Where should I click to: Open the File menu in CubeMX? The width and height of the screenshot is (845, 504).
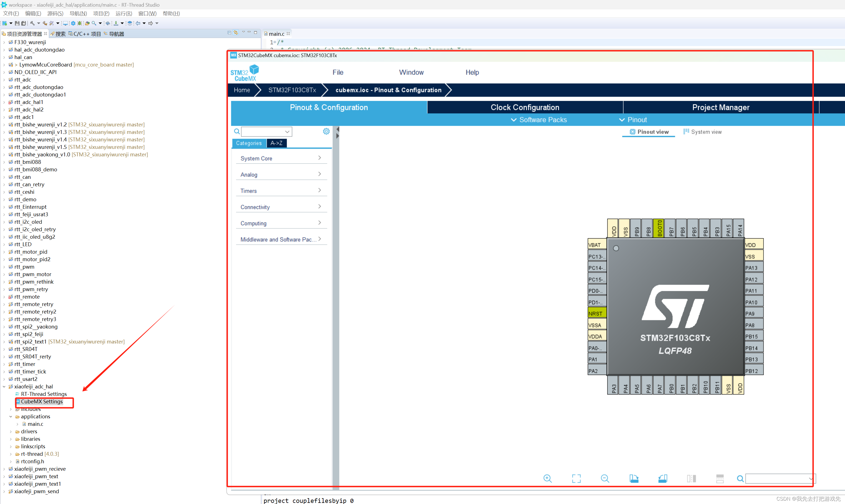tap(338, 72)
